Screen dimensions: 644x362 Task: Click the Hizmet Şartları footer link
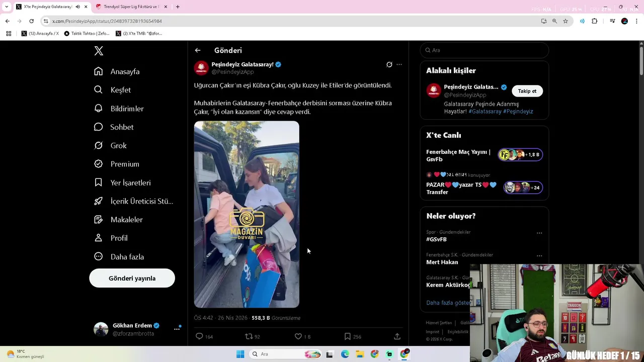tap(439, 323)
